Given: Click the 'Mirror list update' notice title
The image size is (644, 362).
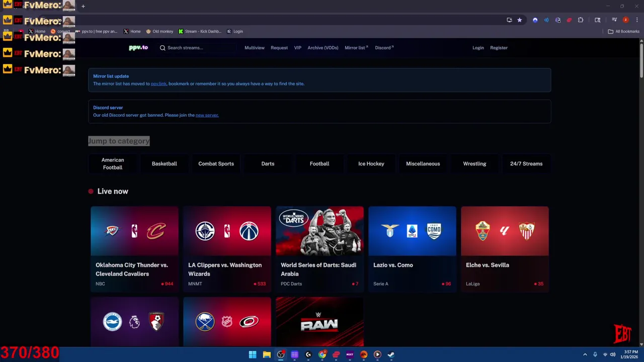Looking at the screenshot, I should [111, 76].
